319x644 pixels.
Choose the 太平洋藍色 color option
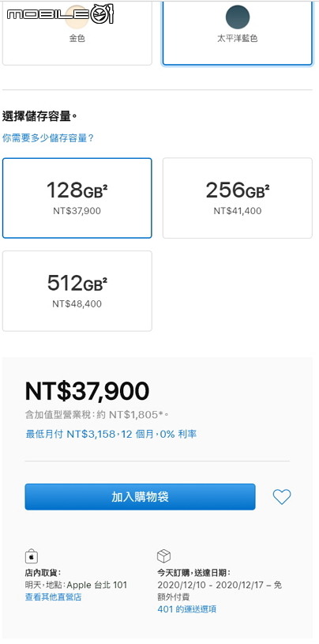(x=238, y=33)
